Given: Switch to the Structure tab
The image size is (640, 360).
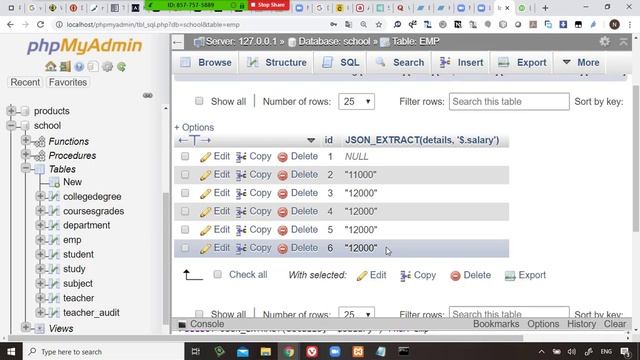Looking at the screenshot, I should point(277,62).
